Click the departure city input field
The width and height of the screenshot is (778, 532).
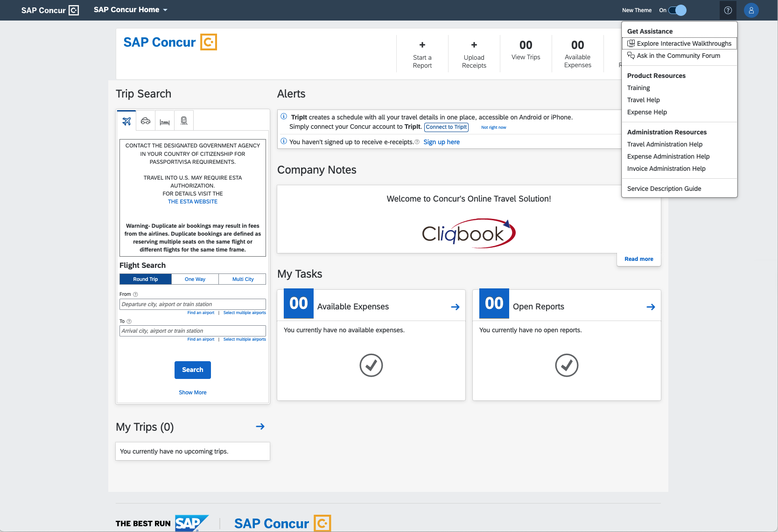tap(192, 304)
